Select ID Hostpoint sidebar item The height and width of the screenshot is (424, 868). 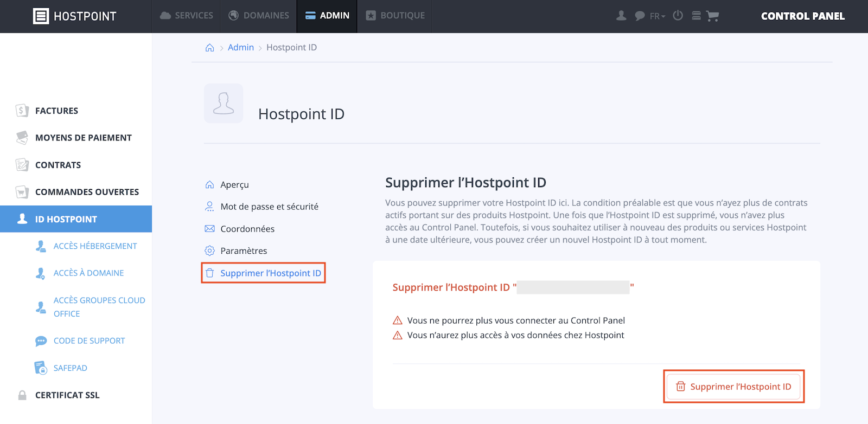click(x=76, y=219)
